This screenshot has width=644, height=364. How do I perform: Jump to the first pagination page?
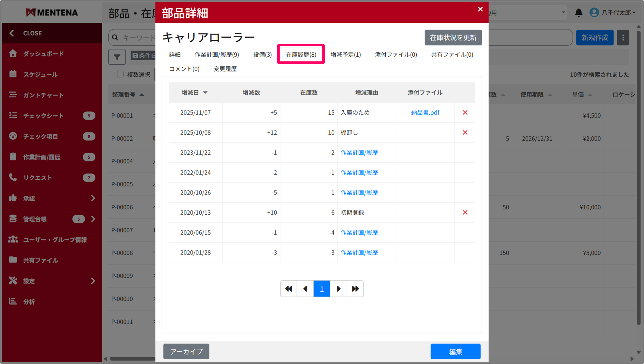(x=288, y=289)
